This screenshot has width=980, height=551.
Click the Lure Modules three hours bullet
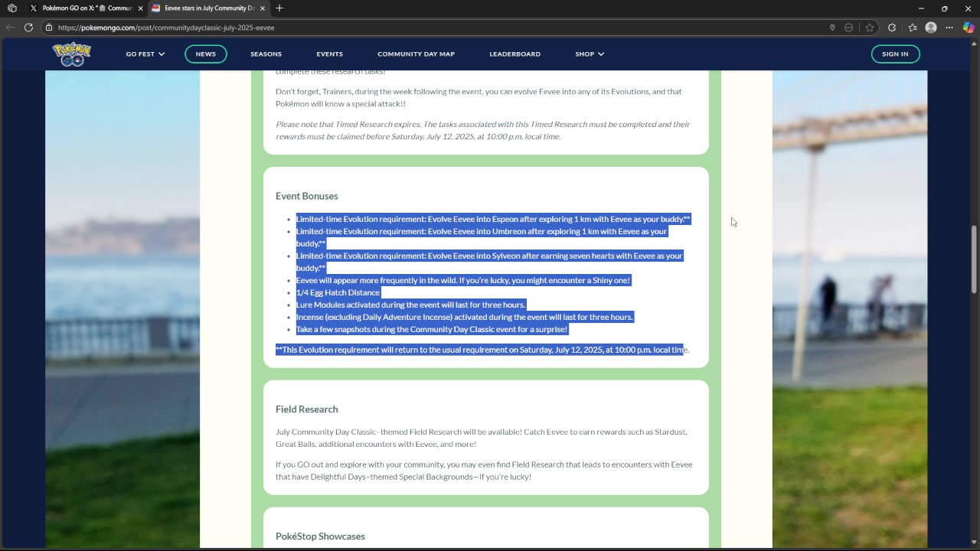(410, 305)
